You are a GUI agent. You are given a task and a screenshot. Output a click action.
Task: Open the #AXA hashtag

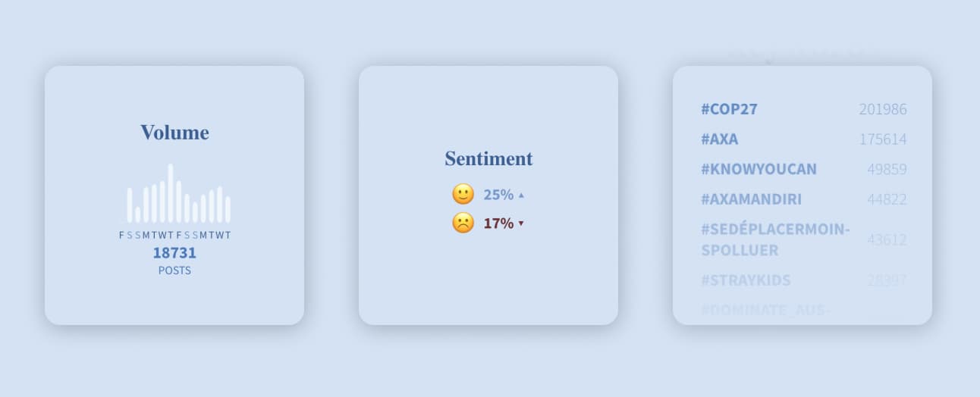coord(719,139)
